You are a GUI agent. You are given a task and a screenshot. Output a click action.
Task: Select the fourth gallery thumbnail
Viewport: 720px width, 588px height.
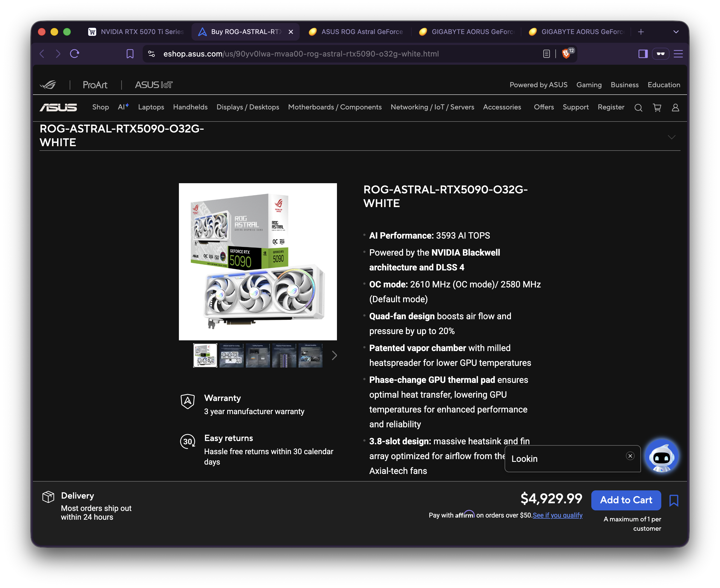(284, 355)
